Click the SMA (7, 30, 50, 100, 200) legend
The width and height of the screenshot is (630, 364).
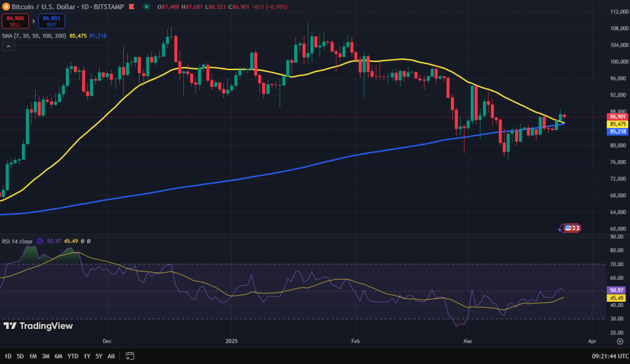pyautogui.click(x=34, y=36)
